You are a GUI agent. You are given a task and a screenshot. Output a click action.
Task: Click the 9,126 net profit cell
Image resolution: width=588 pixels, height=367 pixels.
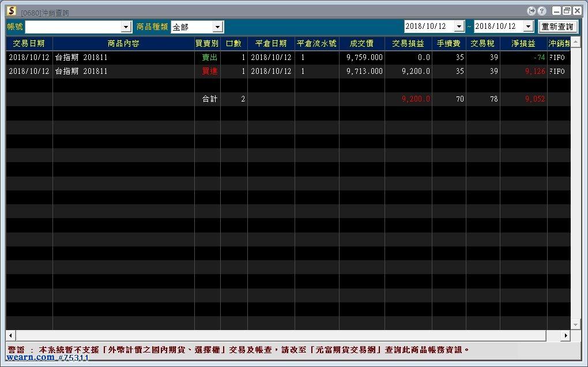point(523,72)
